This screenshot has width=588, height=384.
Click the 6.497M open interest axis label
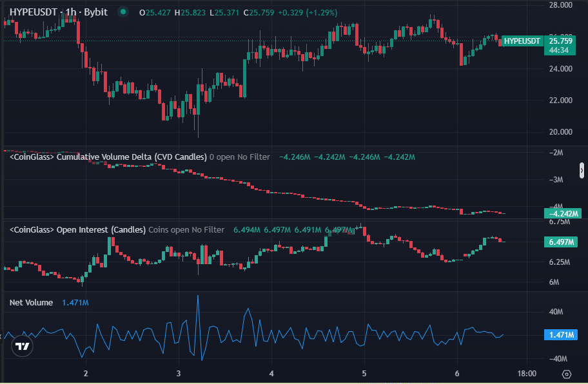coord(563,242)
